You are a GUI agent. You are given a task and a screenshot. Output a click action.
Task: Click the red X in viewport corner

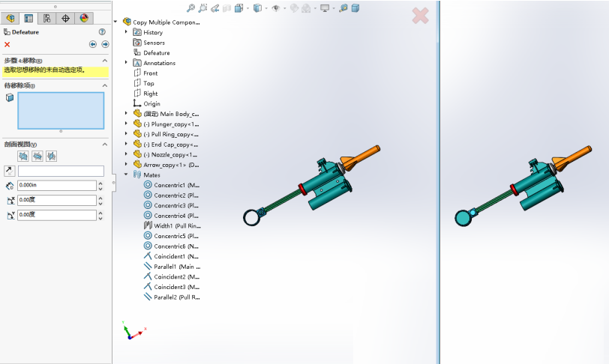[420, 15]
